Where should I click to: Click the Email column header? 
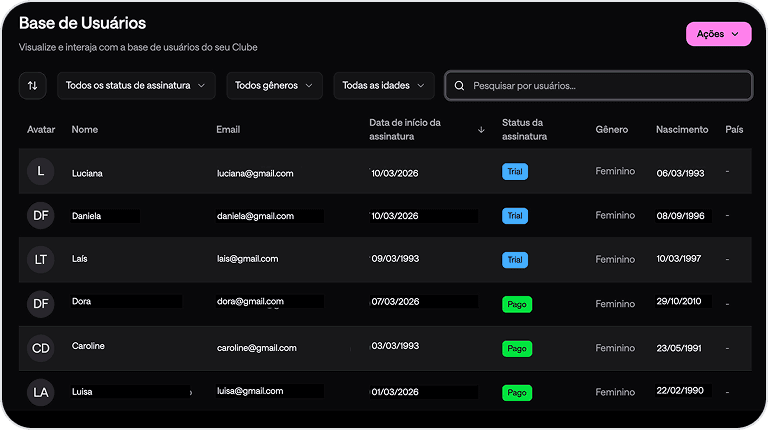click(x=228, y=130)
